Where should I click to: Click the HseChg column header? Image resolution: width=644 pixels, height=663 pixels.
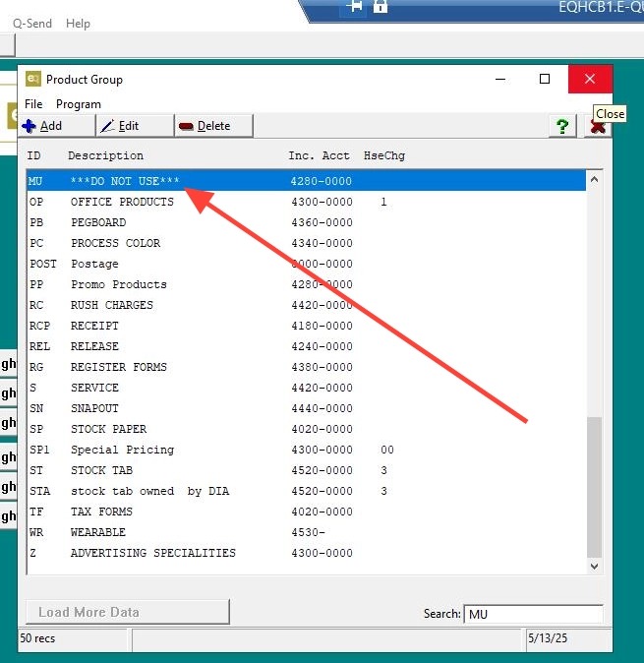(384, 155)
